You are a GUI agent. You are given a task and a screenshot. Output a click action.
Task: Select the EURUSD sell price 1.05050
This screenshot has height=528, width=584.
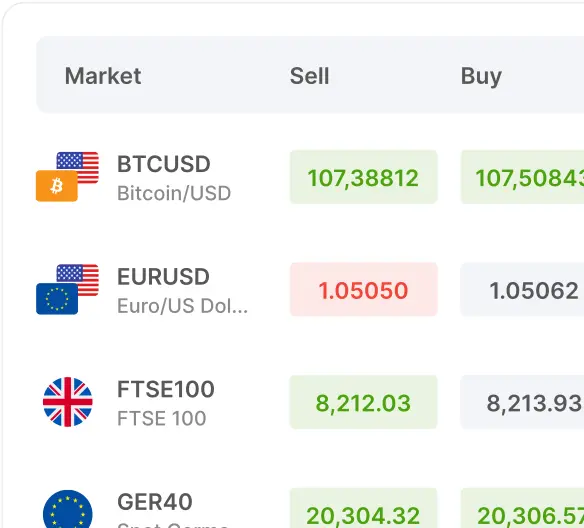point(364,289)
